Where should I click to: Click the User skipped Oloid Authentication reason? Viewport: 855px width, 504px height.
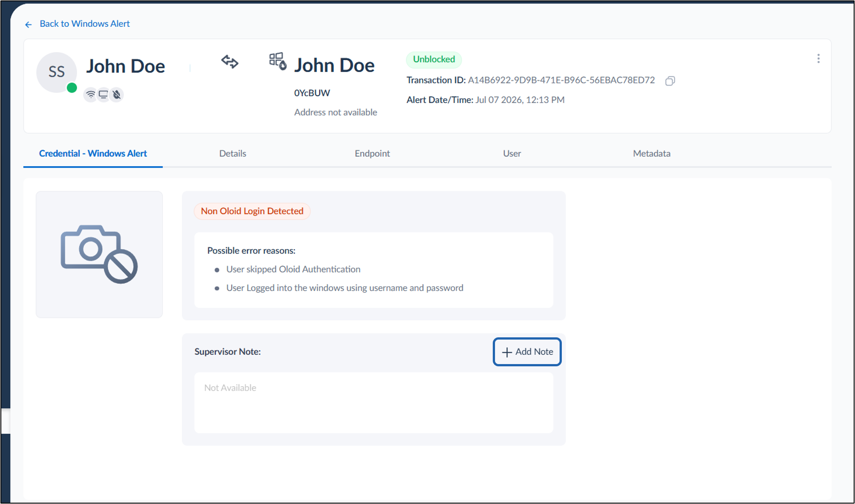point(293,269)
